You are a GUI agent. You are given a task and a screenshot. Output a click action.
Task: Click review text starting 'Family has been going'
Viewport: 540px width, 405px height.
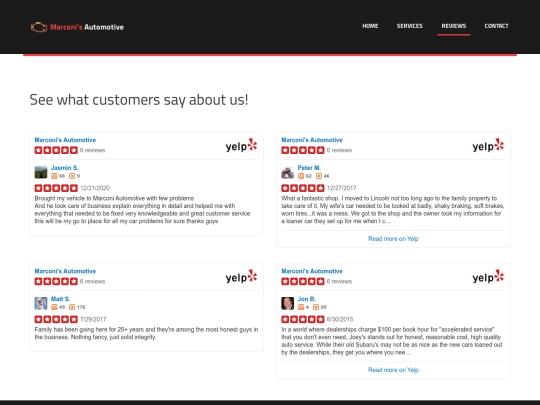click(146, 333)
